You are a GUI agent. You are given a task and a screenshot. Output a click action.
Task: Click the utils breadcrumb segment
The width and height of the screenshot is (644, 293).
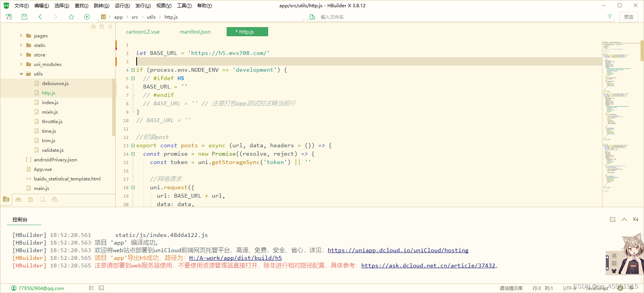151,17
